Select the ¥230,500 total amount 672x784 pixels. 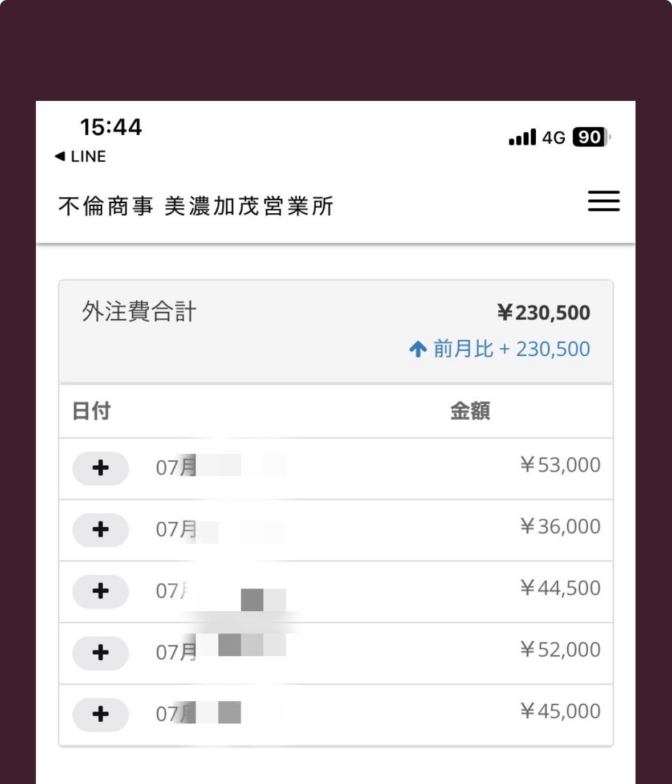tap(544, 312)
